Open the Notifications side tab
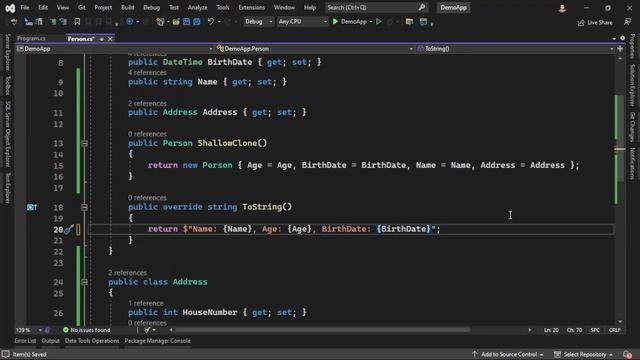This screenshot has height=360, width=640. click(x=632, y=163)
